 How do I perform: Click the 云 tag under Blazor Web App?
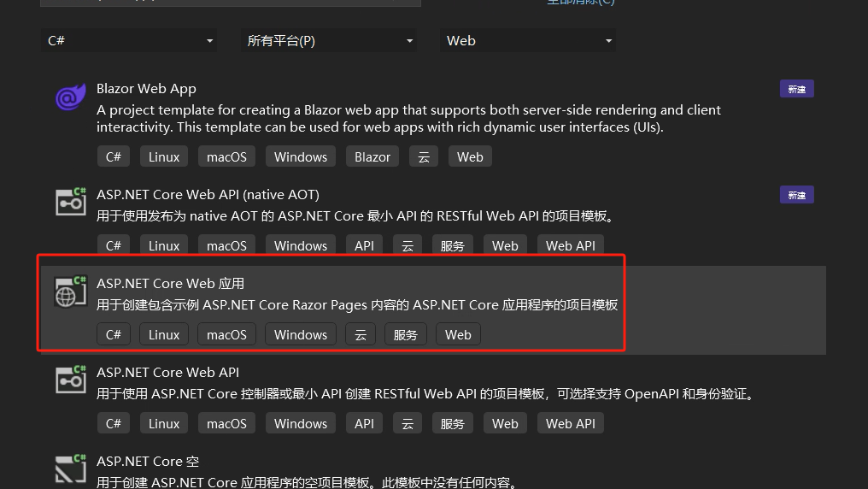[x=424, y=156]
